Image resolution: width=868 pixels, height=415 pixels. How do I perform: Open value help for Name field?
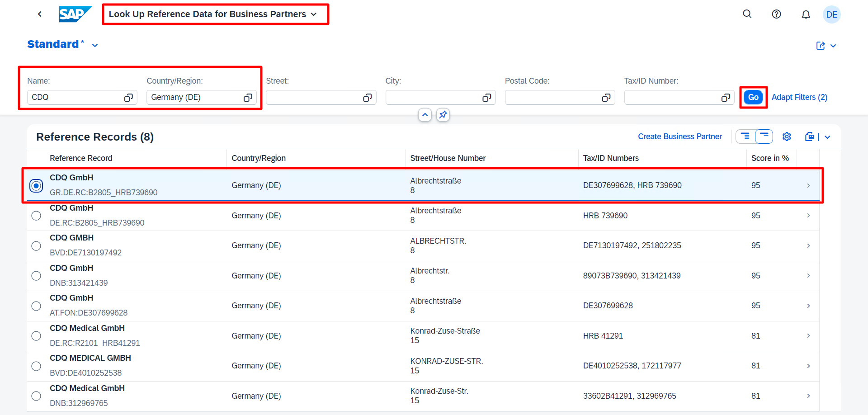click(x=128, y=98)
